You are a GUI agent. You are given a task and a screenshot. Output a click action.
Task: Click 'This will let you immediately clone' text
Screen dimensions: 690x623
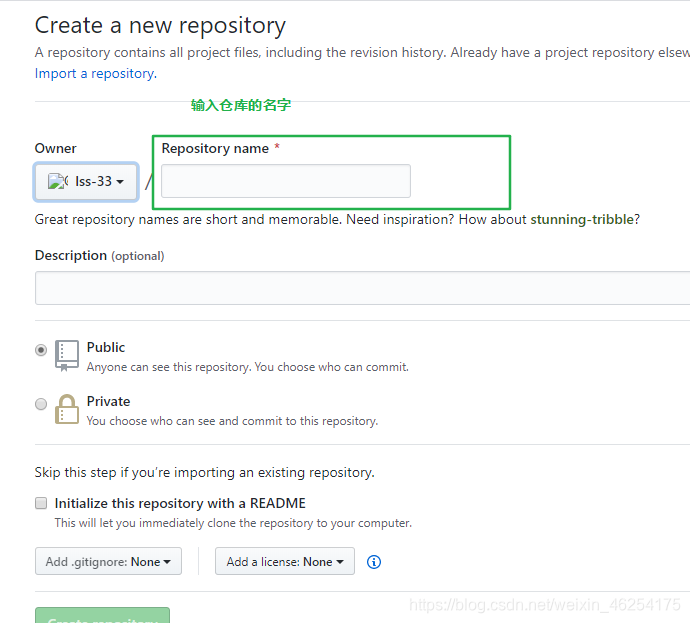(x=233, y=523)
